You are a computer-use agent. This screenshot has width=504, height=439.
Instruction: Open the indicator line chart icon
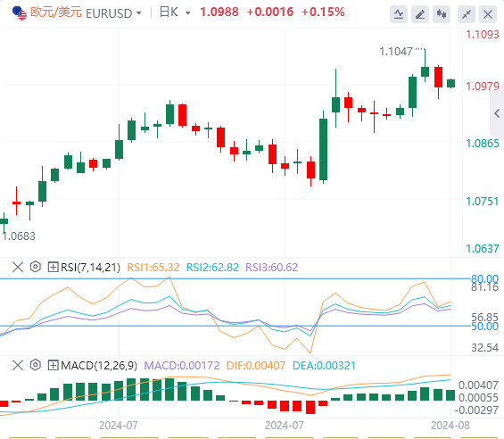pyautogui.click(x=399, y=14)
